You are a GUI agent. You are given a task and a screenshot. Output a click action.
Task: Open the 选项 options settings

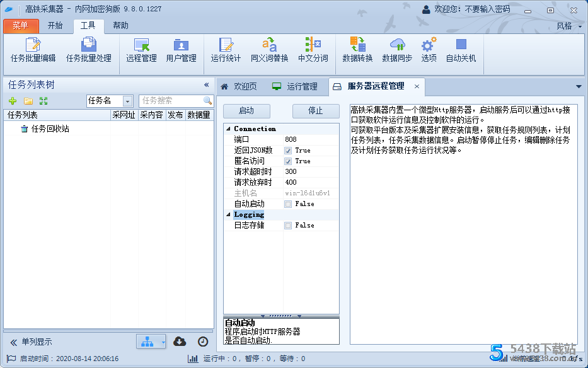click(428, 52)
